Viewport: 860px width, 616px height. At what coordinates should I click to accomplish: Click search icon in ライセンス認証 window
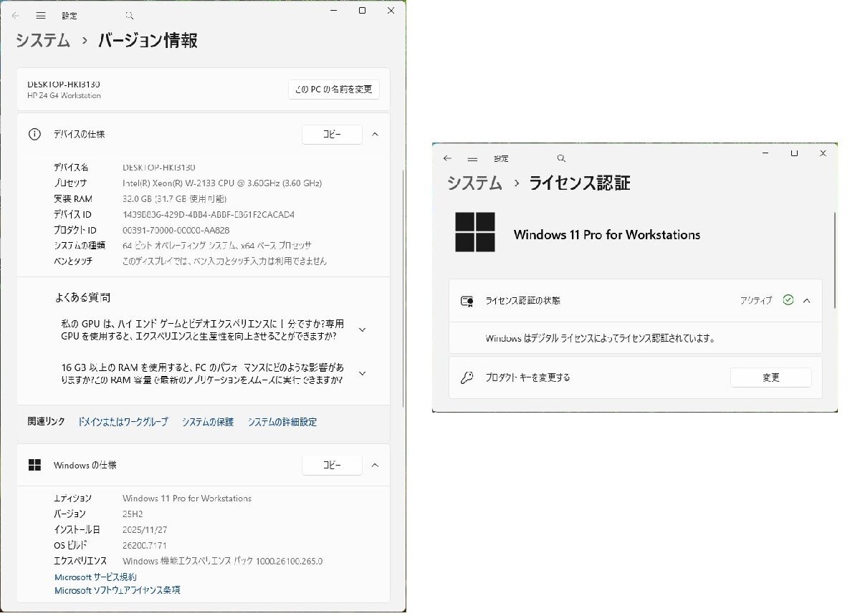point(561,158)
